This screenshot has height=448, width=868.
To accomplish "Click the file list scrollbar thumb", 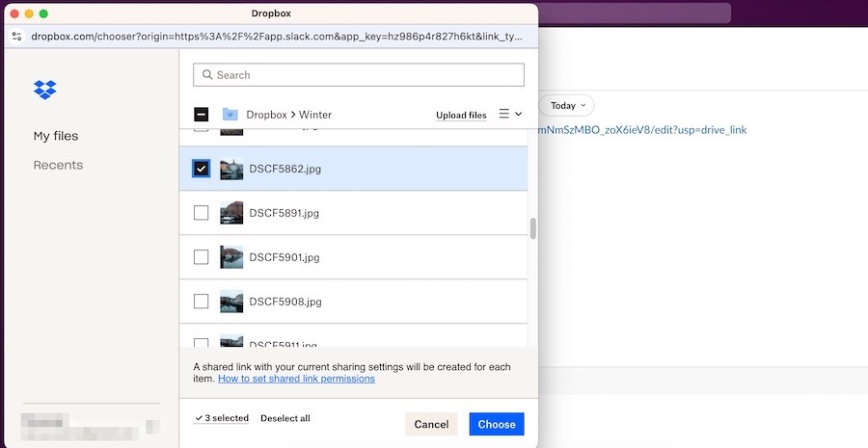I will [533, 229].
